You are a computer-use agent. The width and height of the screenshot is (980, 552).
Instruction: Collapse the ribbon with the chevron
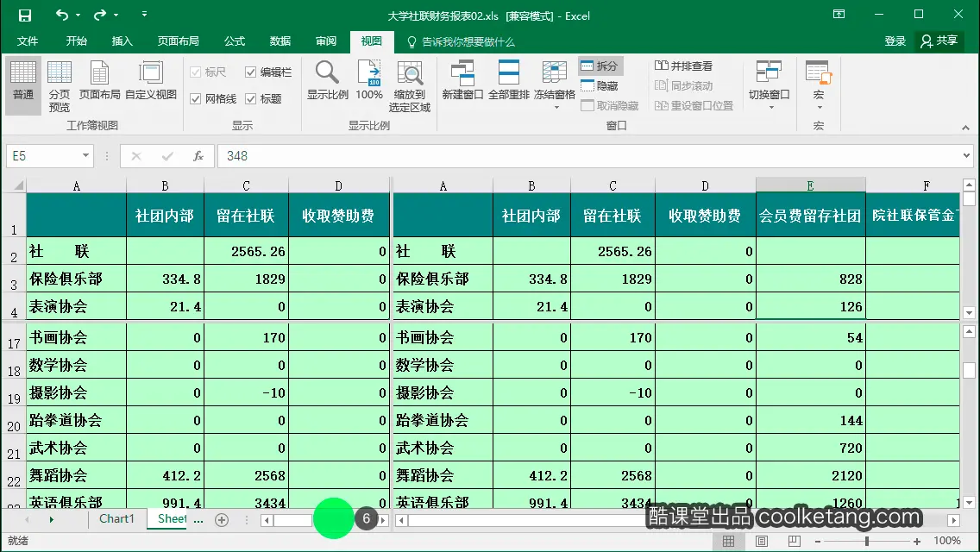965,127
